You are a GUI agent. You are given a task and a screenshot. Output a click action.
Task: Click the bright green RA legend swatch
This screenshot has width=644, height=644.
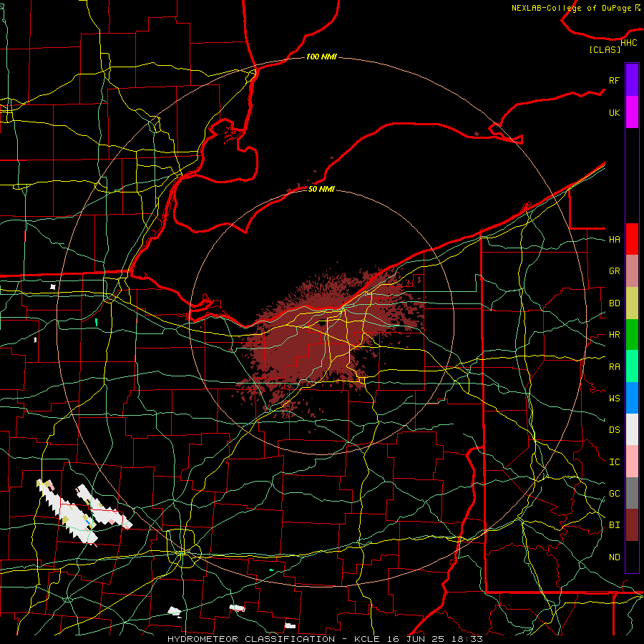(x=632, y=366)
